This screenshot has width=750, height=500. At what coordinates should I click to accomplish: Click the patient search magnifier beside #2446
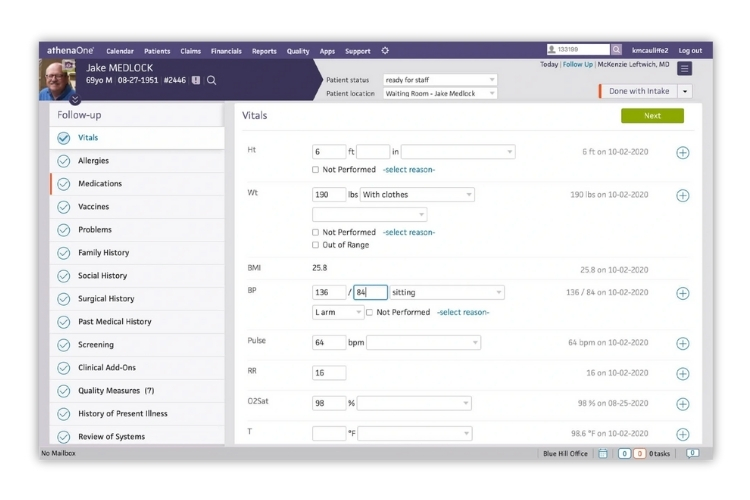click(x=211, y=80)
